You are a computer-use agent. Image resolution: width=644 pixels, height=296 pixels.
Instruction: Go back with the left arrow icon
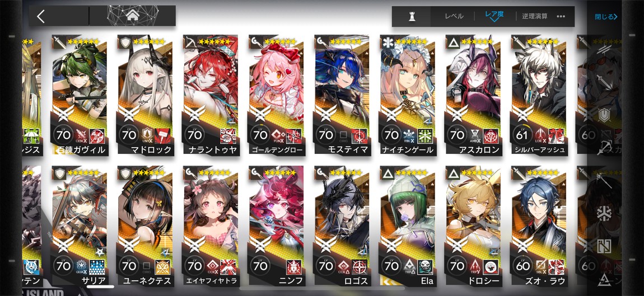[x=41, y=16]
